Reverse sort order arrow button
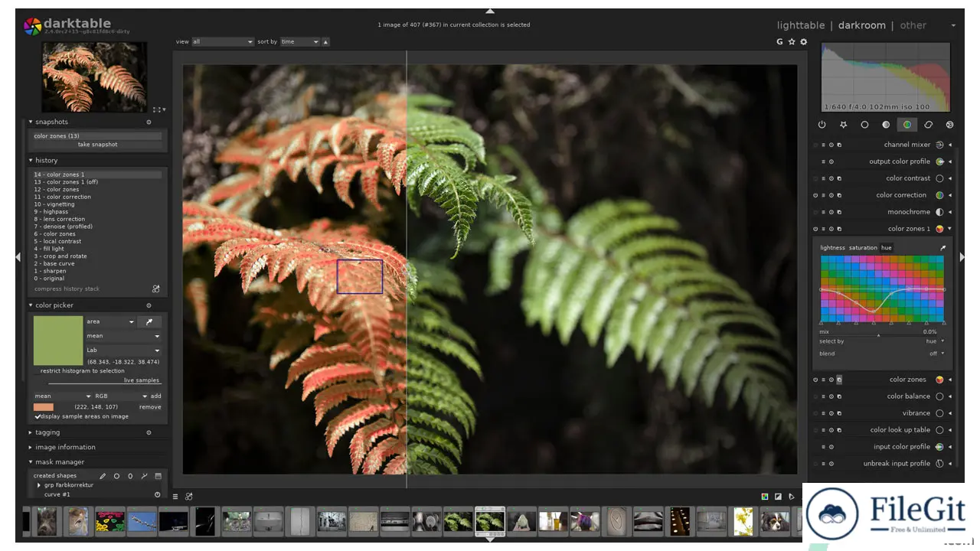The width and height of the screenshot is (980, 551). 325,41
